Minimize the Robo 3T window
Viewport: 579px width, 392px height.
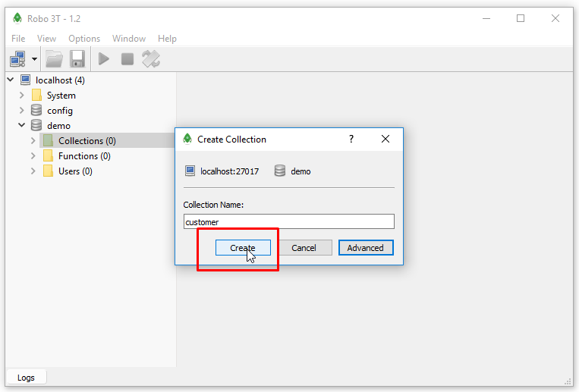pos(486,18)
